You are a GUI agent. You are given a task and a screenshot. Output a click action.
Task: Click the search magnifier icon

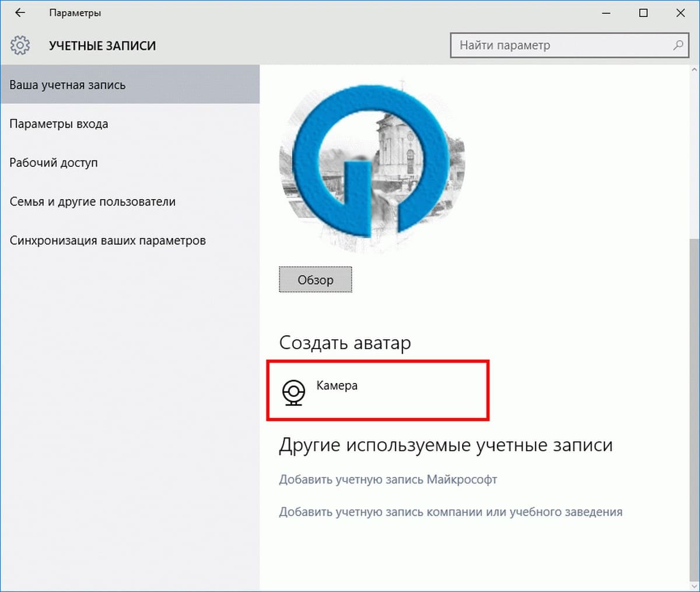pos(678,45)
